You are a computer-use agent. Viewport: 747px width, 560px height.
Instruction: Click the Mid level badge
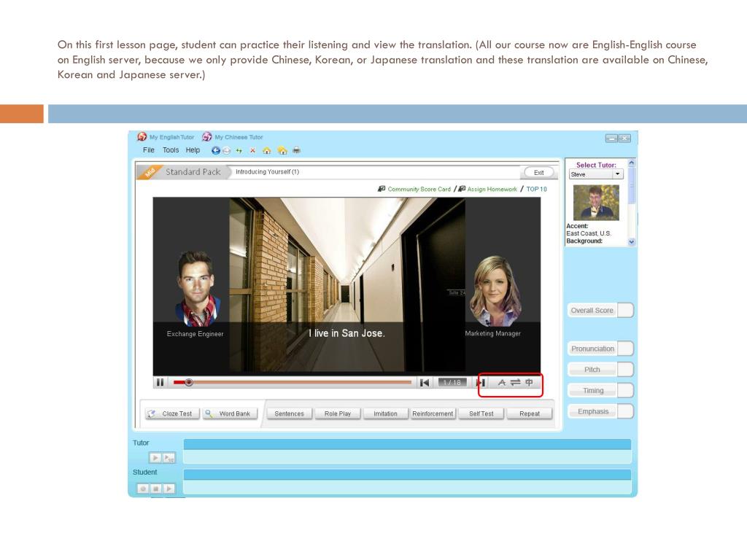150,172
